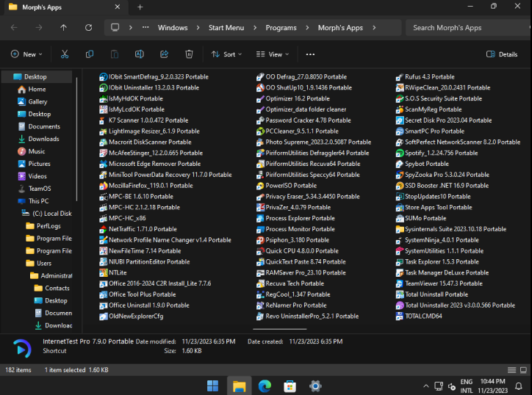Select PrivaZer_4.0.79 Portable icon
Viewport: 532px width, 395px height.
260,208
